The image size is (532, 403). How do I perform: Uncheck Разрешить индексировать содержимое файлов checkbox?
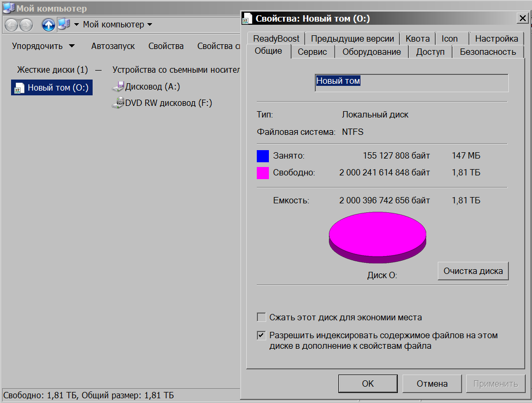pos(261,335)
